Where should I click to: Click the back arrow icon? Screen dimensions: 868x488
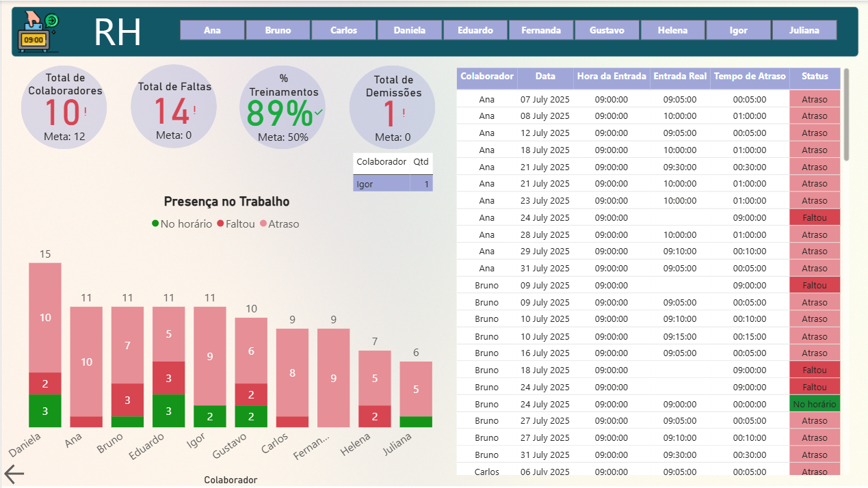(14, 474)
